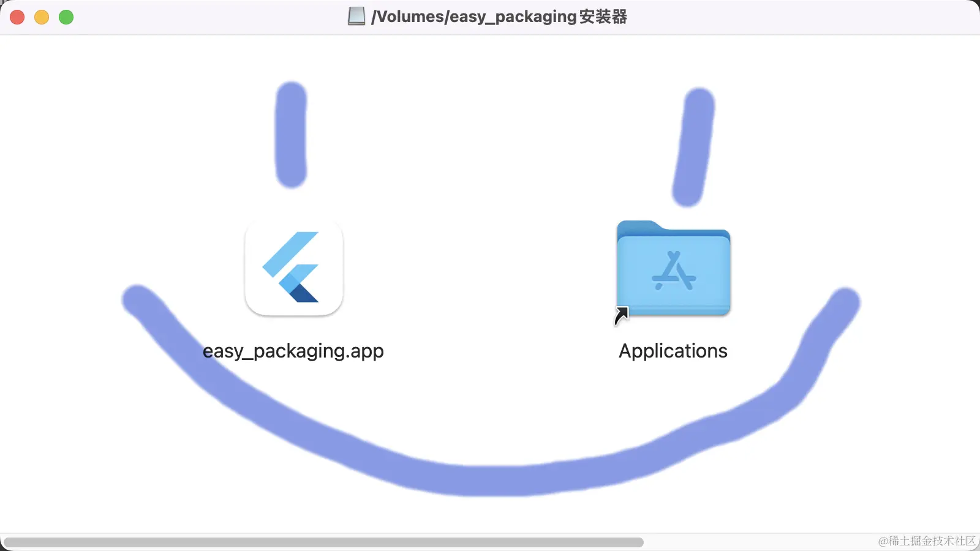Click the disk icon in the title bar

click(356, 17)
